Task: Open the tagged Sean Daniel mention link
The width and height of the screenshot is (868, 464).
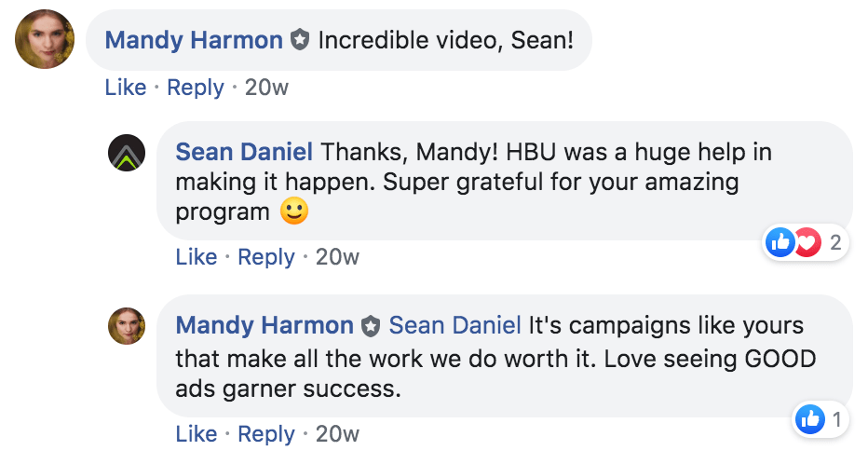Action: click(455, 325)
